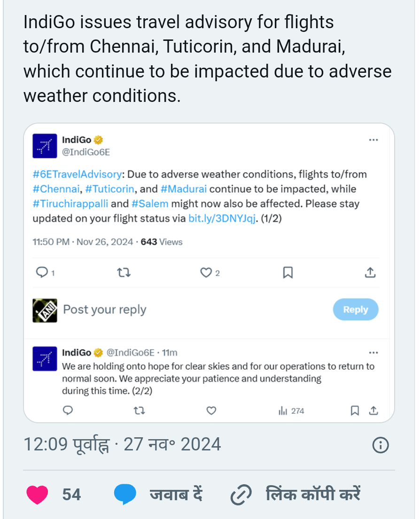Screen dimensions: 420x519
Task: View analytics showing 274 views
Action: coord(291,411)
